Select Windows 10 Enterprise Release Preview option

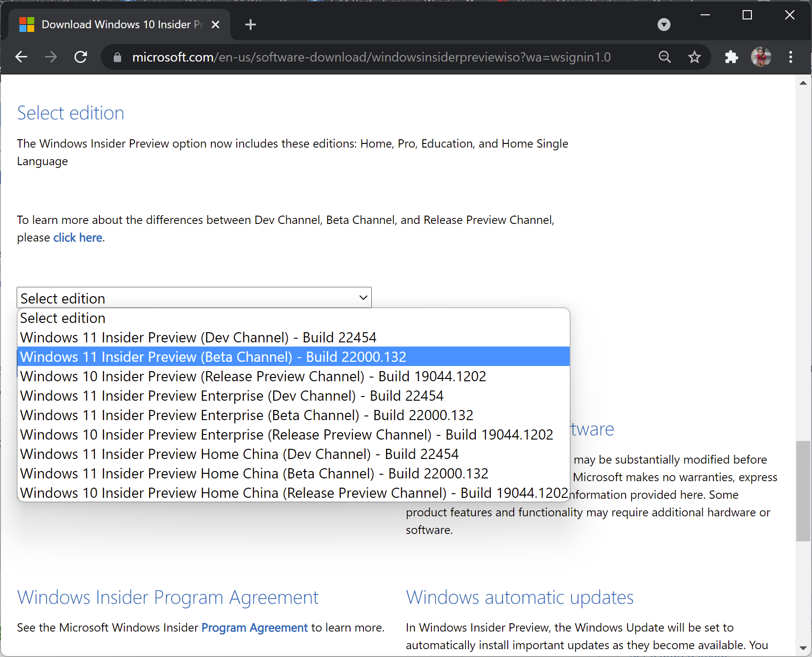click(294, 434)
